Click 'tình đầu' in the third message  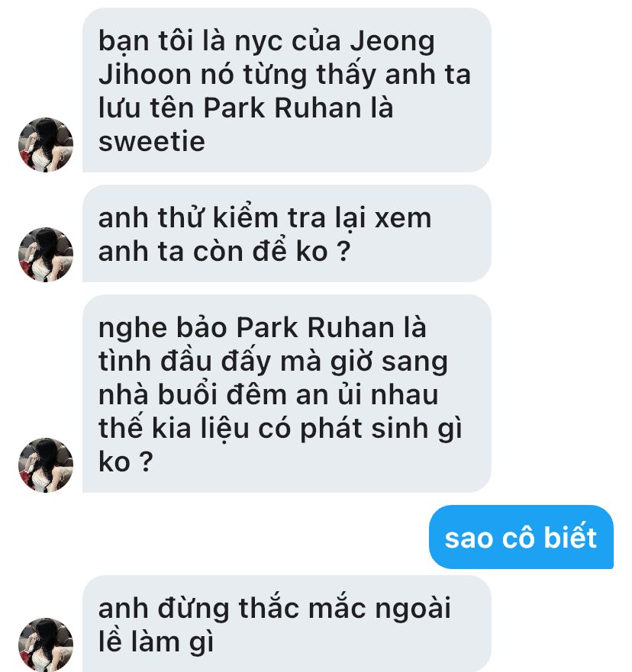coord(155,362)
